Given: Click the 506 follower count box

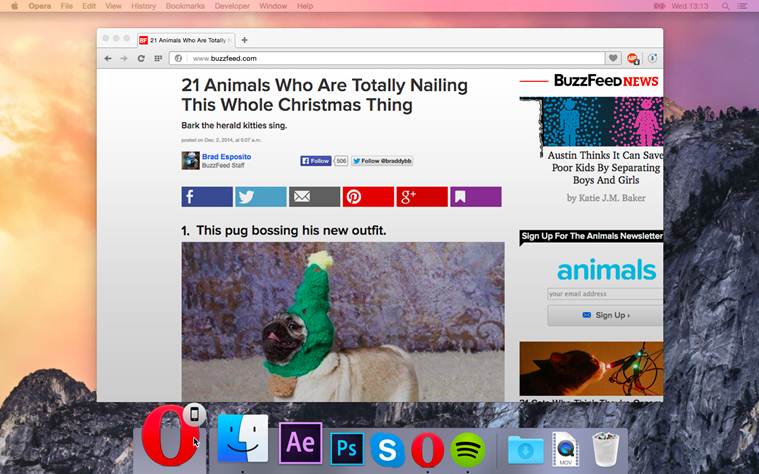Looking at the screenshot, I should (341, 161).
